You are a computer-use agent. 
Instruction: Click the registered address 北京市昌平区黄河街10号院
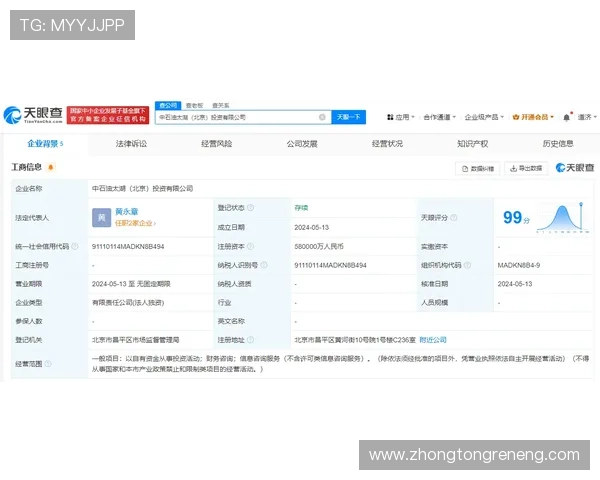pos(355,340)
